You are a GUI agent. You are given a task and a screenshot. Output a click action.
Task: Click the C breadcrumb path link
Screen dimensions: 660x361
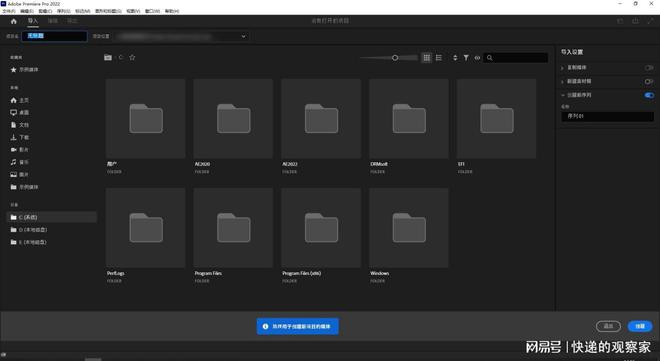(x=120, y=57)
